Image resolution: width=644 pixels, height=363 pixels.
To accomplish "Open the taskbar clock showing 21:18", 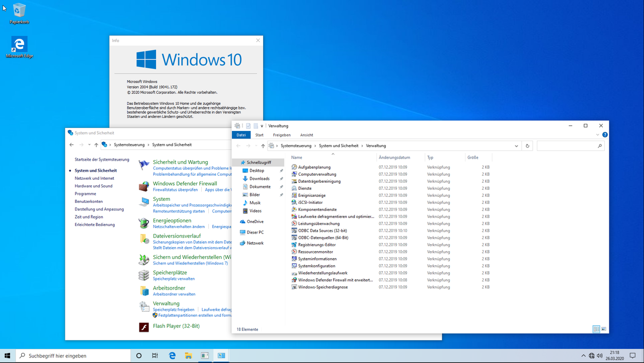I will tap(614, 355).
